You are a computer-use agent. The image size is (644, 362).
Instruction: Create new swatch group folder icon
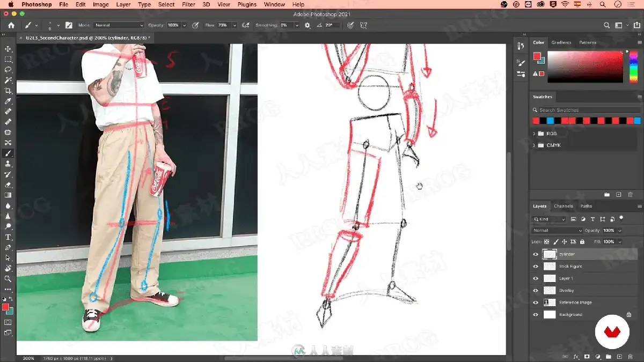607,194
